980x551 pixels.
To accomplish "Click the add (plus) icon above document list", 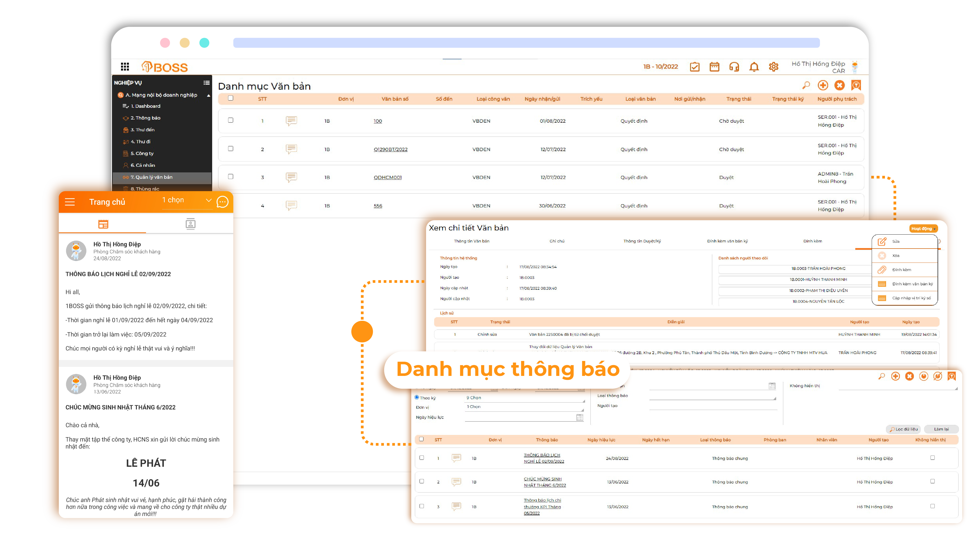I will pos(823,85).
